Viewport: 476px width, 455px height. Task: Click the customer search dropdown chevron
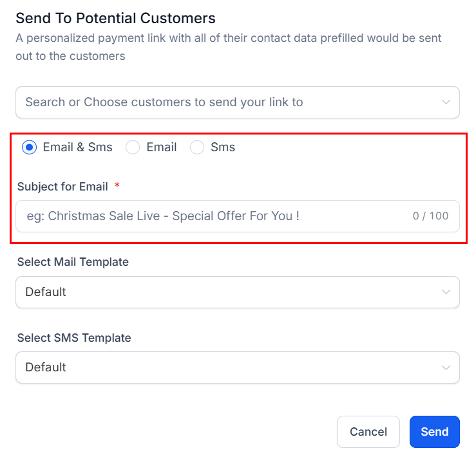point(446,102)
